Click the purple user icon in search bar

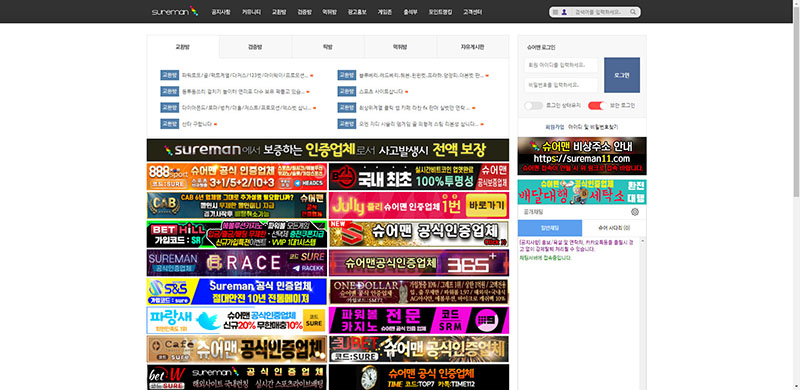click(x=564, y=12)
